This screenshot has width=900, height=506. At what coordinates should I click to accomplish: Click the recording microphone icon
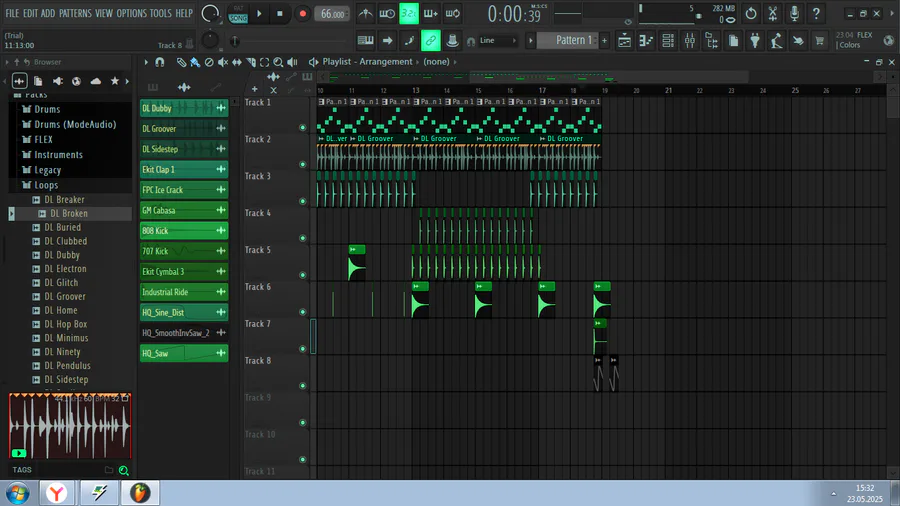(794, 13)
